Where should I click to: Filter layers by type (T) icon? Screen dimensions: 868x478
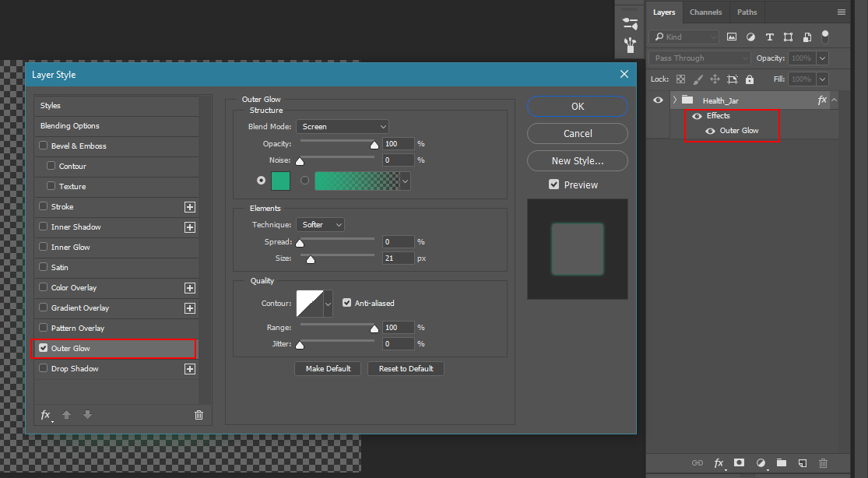pos(770,37)
